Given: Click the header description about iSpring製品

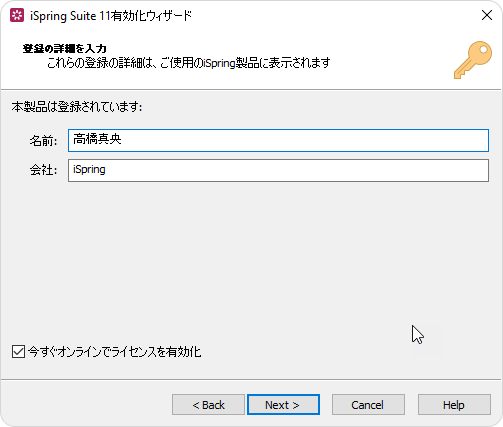Looking at the screenshot, I should click(x=188, y=63).
